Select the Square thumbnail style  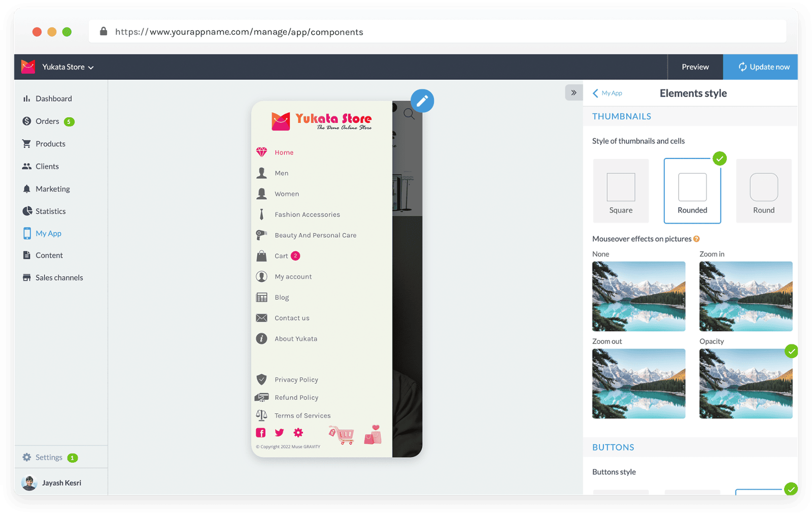pos(621,190)
